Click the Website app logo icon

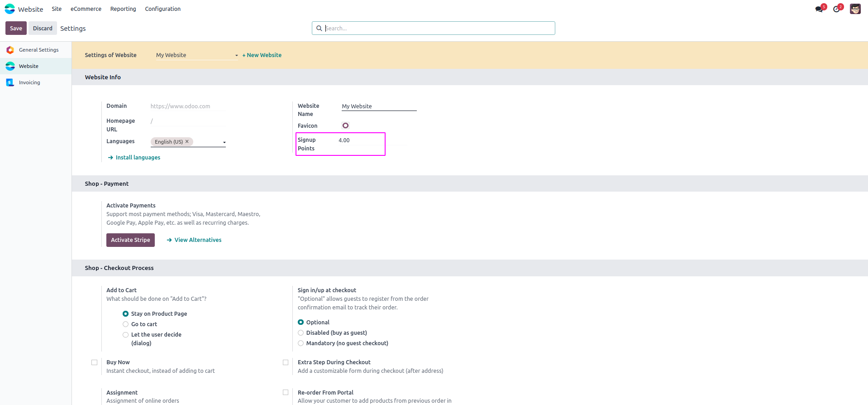10,9
